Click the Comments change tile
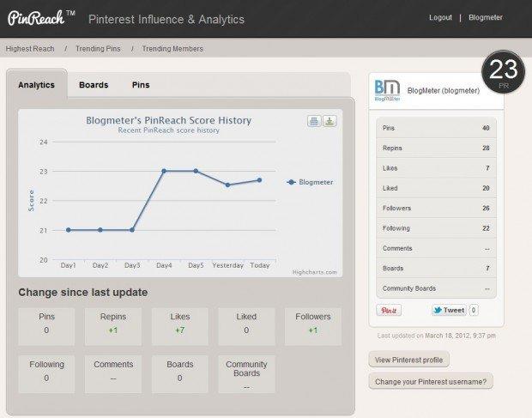 pyautogui.click(x=113, y=374)
